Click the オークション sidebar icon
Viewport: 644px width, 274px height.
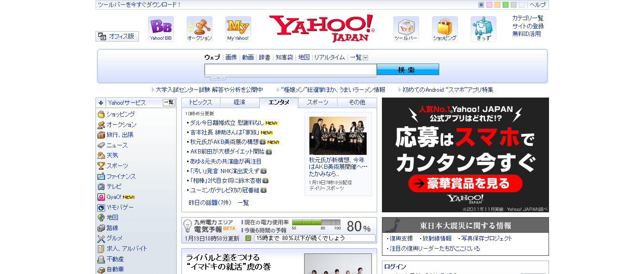101,125
